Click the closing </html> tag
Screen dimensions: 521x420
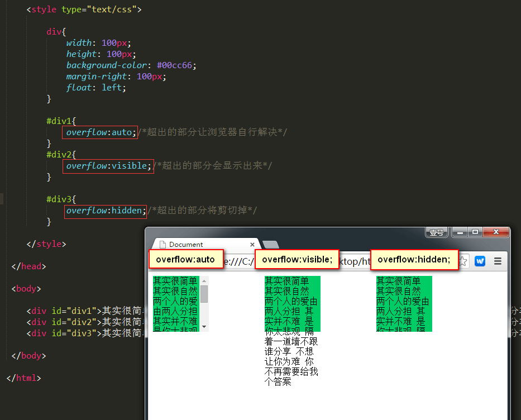(23, 378)
